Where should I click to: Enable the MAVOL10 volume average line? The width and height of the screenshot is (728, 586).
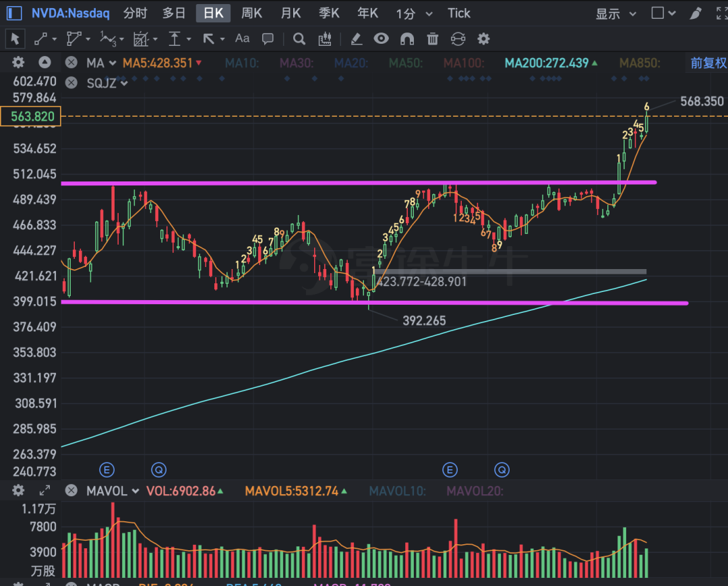[x=397, y=491]
